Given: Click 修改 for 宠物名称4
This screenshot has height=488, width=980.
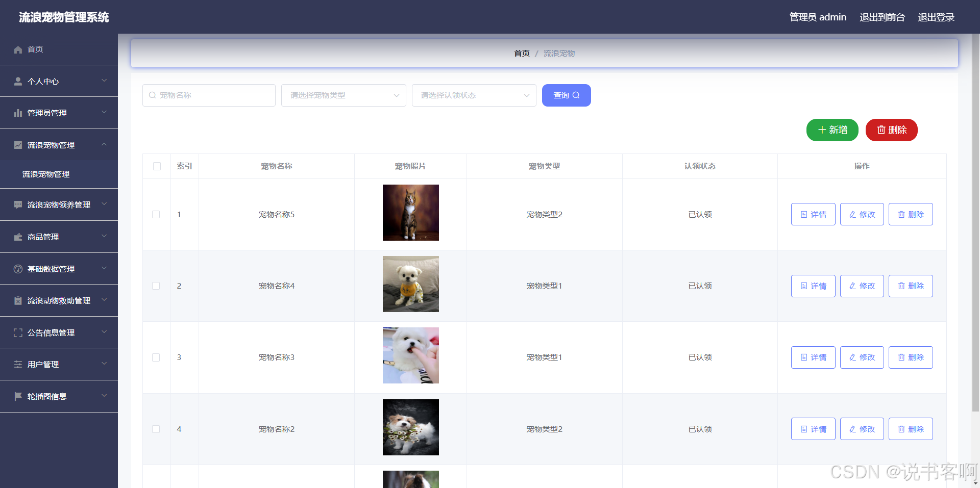Looking at the screenshot, I should pos(862,286).
